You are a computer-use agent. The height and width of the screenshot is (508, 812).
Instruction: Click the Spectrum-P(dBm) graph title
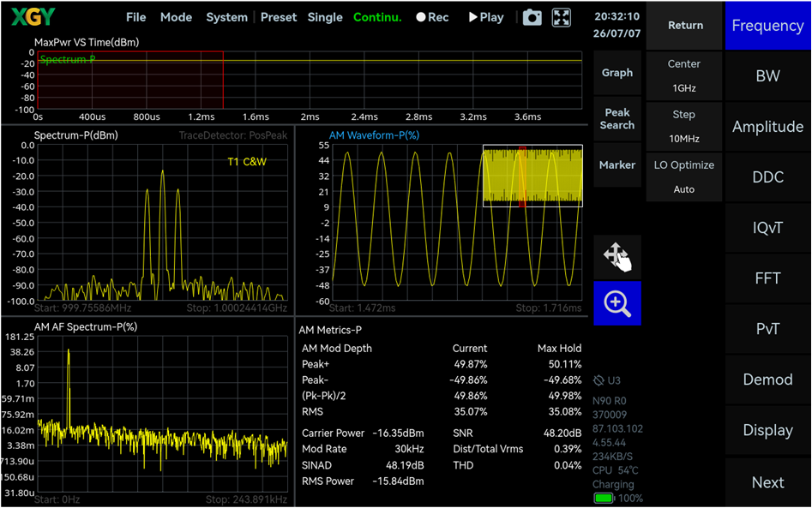75,135
